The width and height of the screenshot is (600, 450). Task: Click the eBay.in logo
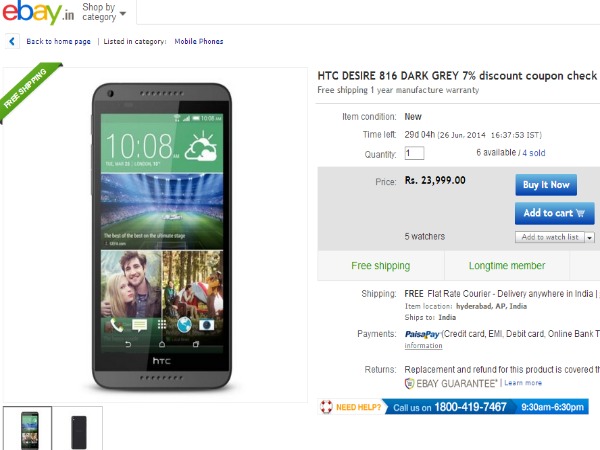tap(37, 13)
